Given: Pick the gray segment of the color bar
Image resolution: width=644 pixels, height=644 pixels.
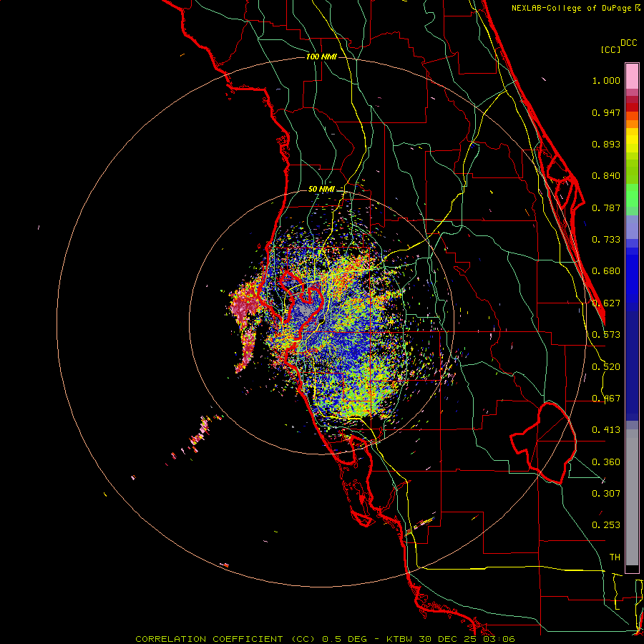Looking at the screenshot, I should (x=632, y=497).
